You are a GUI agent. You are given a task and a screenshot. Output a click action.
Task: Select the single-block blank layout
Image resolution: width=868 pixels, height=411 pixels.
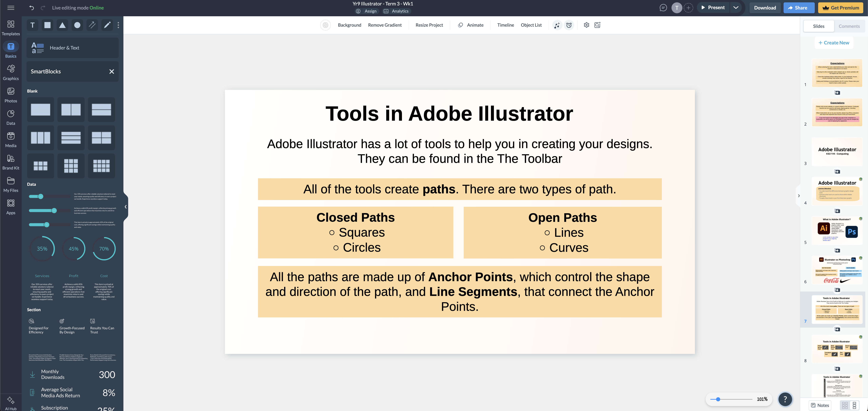[x=41, y=109]
